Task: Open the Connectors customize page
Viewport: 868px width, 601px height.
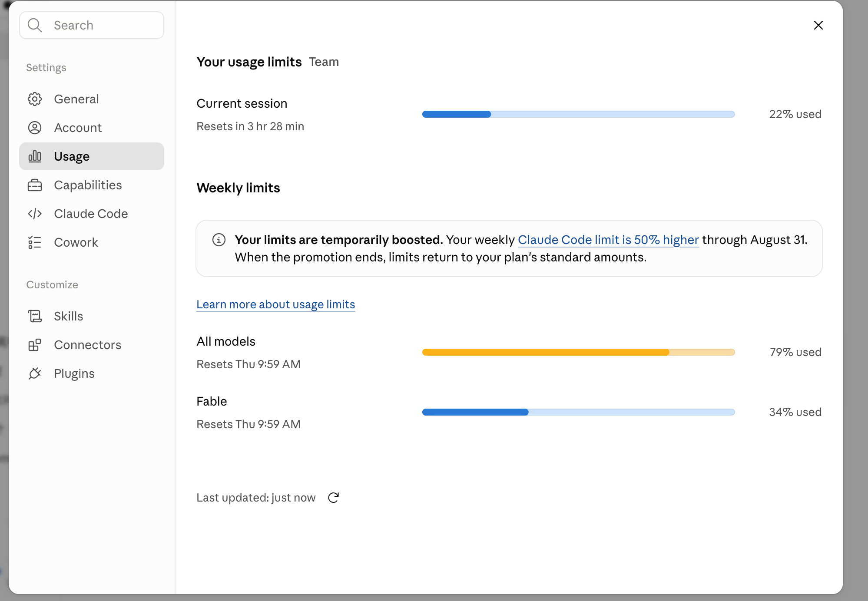Action: click(92, 345)
